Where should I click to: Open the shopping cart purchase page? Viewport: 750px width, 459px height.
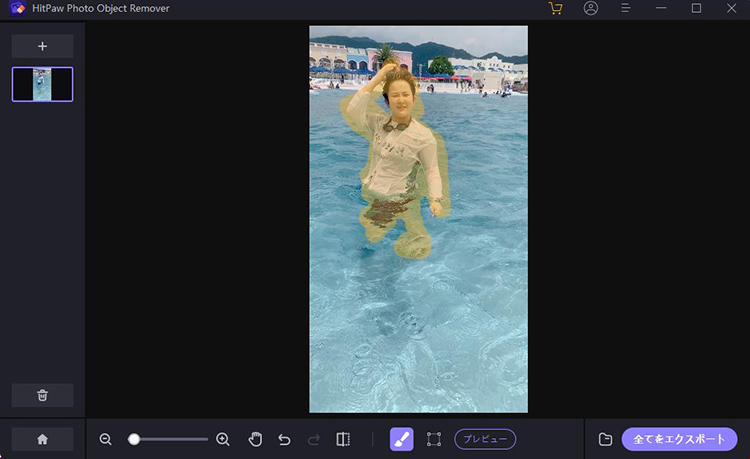coord(556,8)
